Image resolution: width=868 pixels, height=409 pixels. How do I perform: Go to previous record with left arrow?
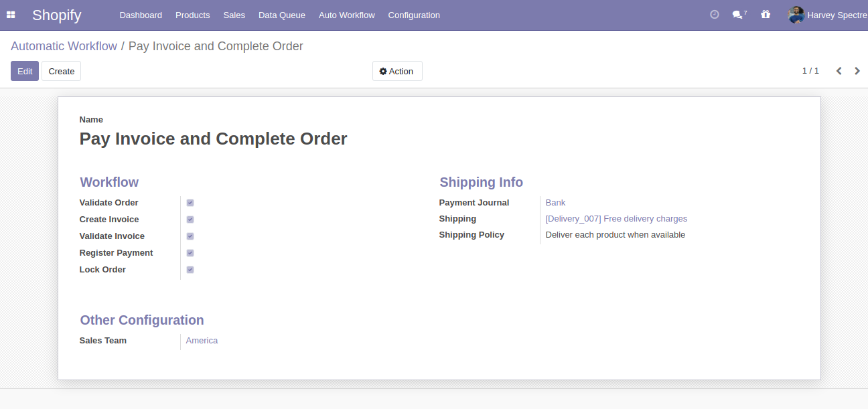[x=839, y=71]
